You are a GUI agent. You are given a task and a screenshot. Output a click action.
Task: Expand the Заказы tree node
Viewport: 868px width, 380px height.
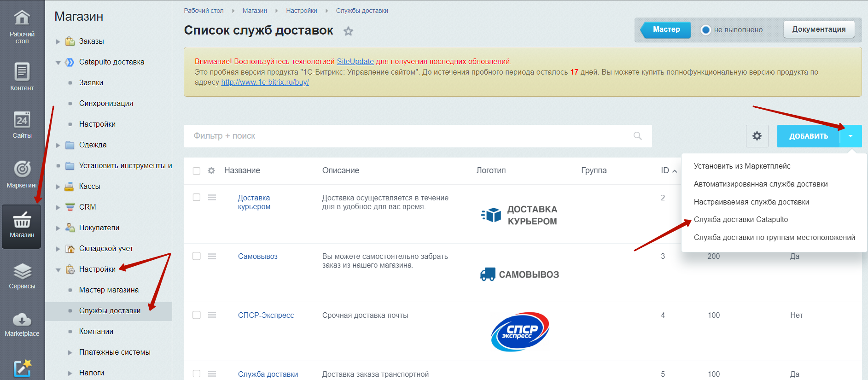click(58, 41)
